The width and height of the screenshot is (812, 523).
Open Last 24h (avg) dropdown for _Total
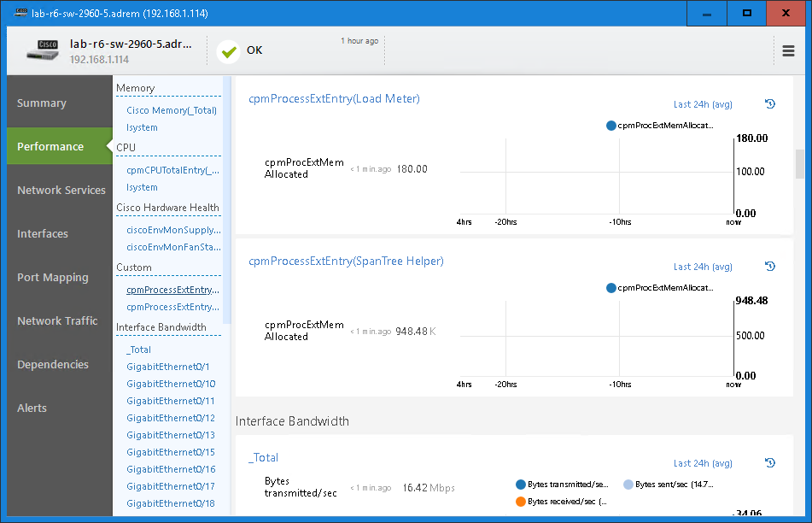tap(703, 463)
